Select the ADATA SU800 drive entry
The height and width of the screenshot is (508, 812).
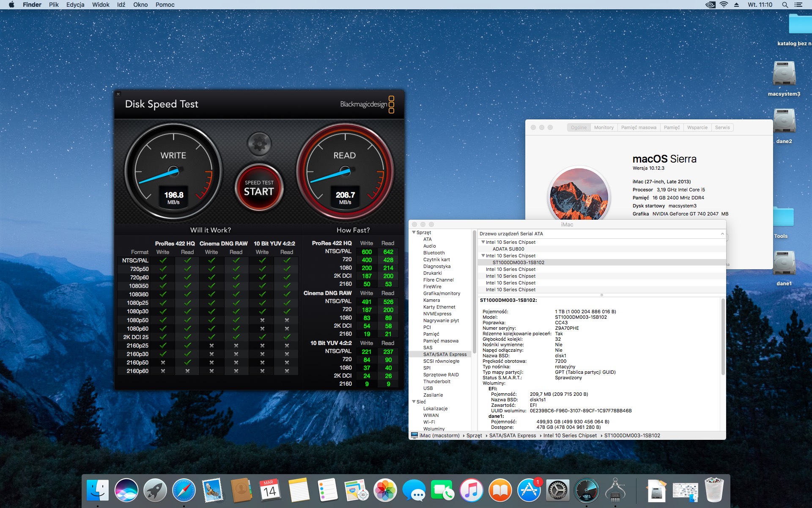coord(508,249)
